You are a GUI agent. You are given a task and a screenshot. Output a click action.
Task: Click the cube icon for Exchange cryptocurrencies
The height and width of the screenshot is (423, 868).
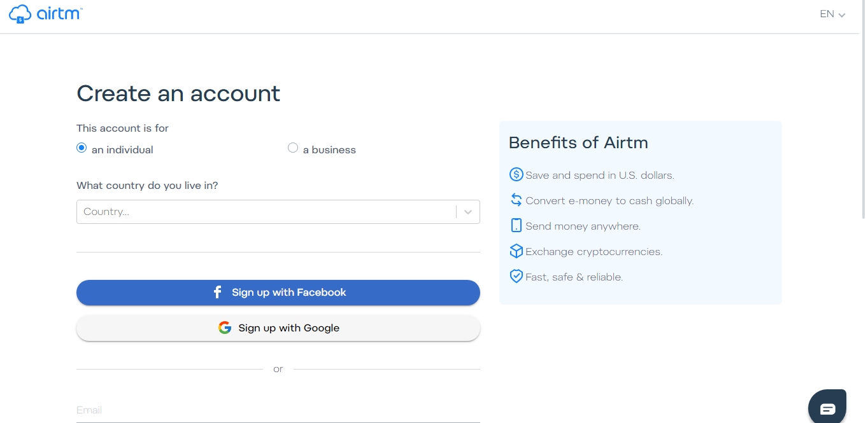point(516,251)
